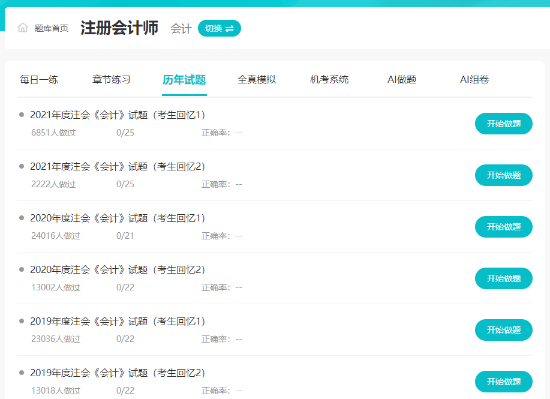The height and width of the screenshot is (399, 550).
Task: Open title 2021年度注会《会计》试题（考生回忆2）
Action: (117, 166)
